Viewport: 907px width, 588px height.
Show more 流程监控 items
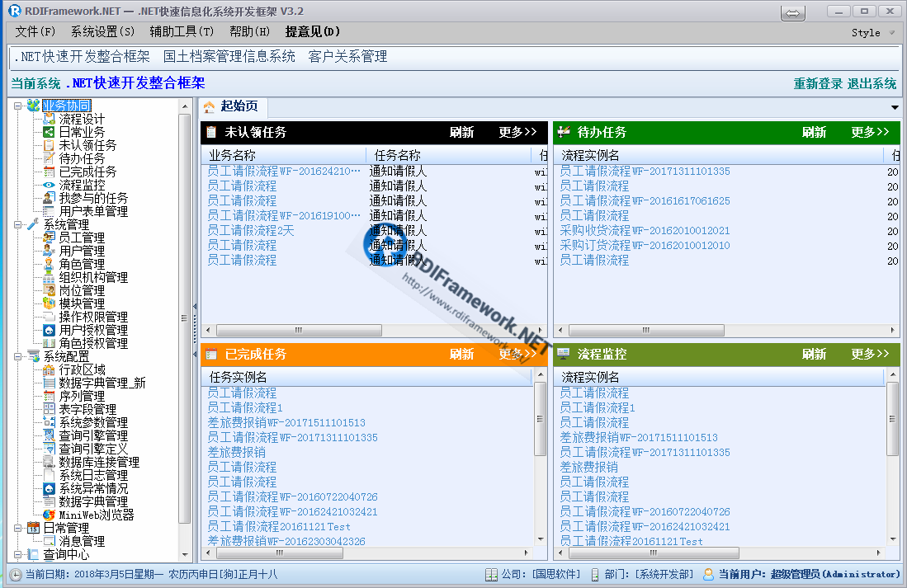point(870,355)
